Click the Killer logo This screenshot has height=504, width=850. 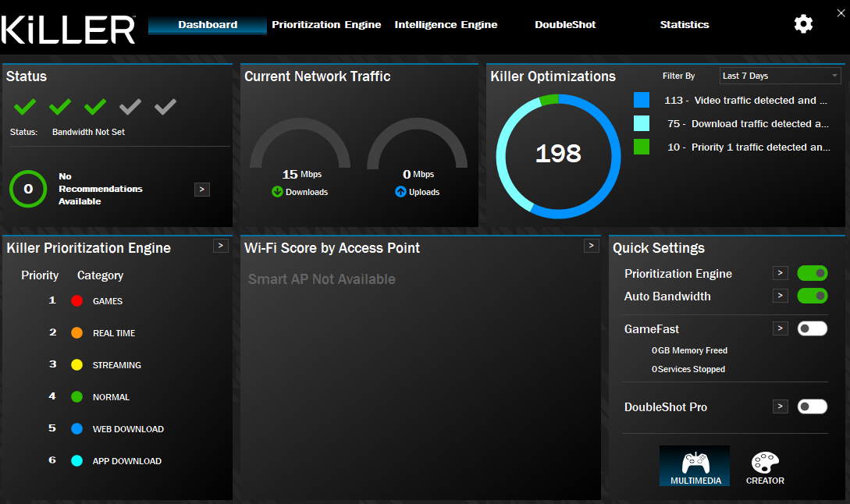69,30
